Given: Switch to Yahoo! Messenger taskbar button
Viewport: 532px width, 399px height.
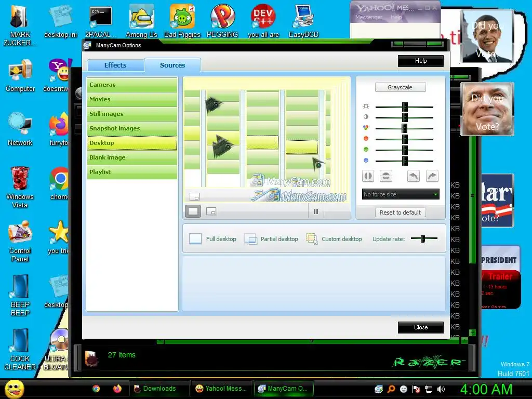Looking at the screenshot, I should 222,389.
